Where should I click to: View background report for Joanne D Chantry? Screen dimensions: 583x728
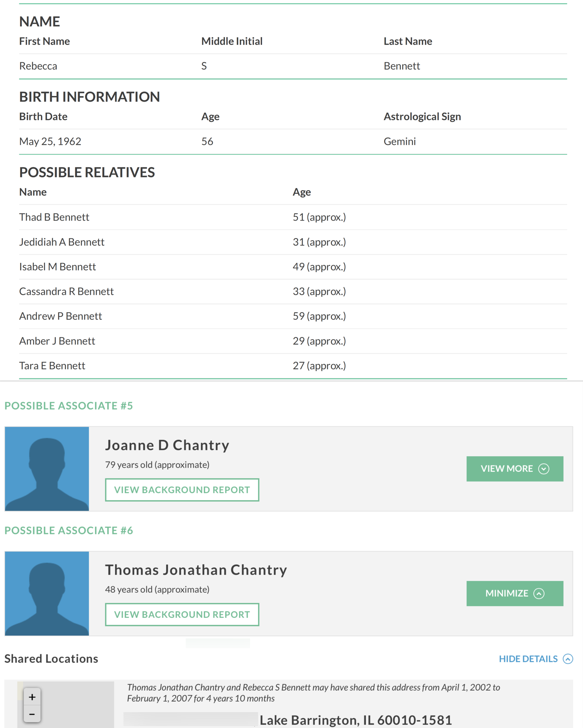tap(182, 490)
